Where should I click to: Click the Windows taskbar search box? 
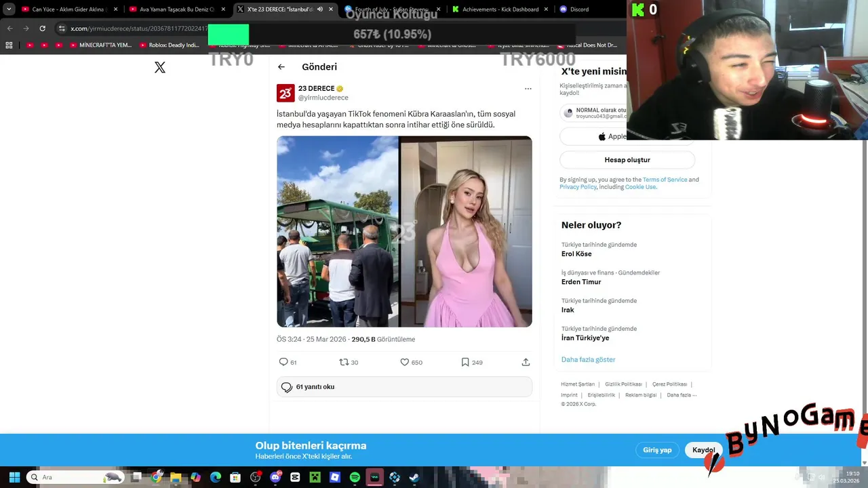coord(76,477)
